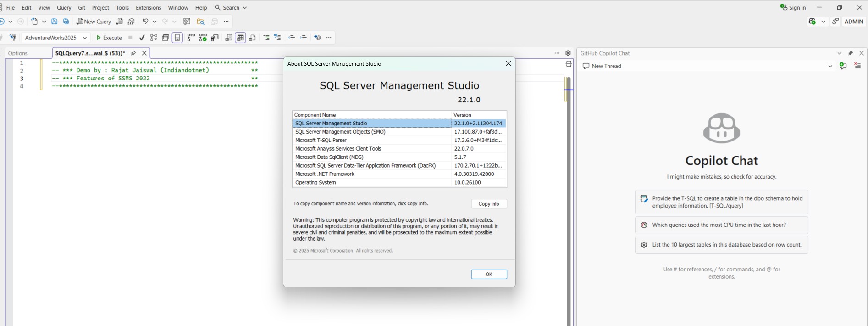868x326 pixels.
Task: Clear the Copilot thread list icon
Action: pyautogui.click(x=857, y=66)
